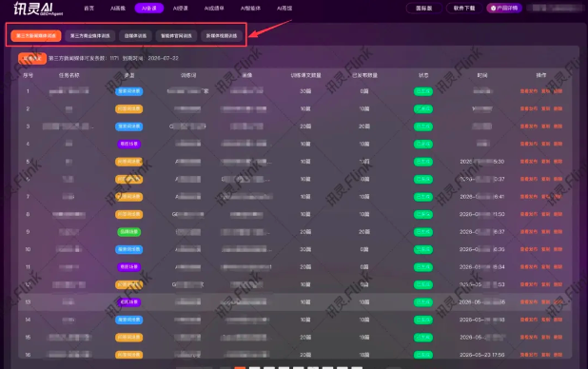
Task: Go to the 首页 navigation item
Action: click(88, 8)
